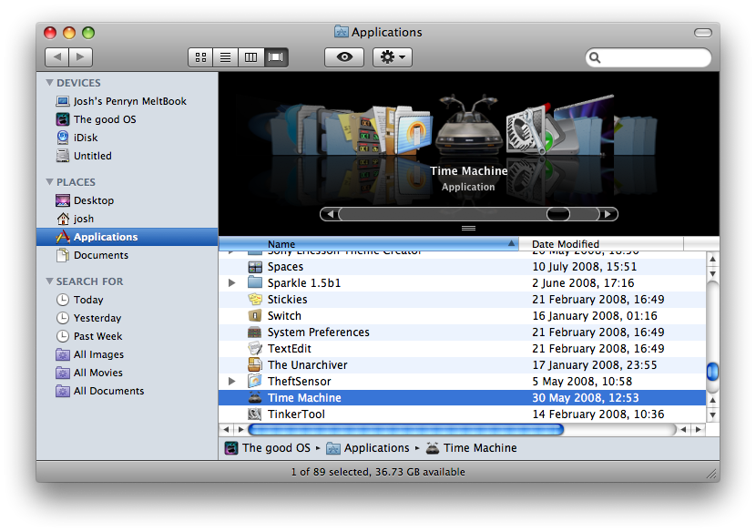756x532 pixels.
Task: Click date 17 January 2008, 23:55
Action: pyautogui.click(x=595, y=365)
